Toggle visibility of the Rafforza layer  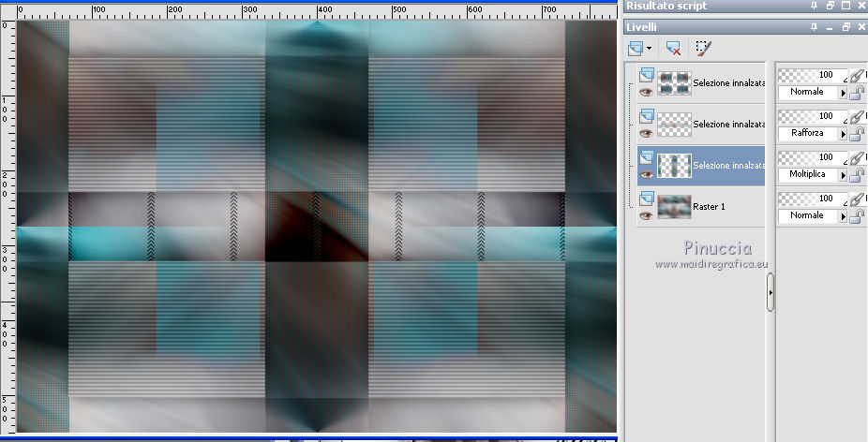pyautogui.click(x=646, y=133)
